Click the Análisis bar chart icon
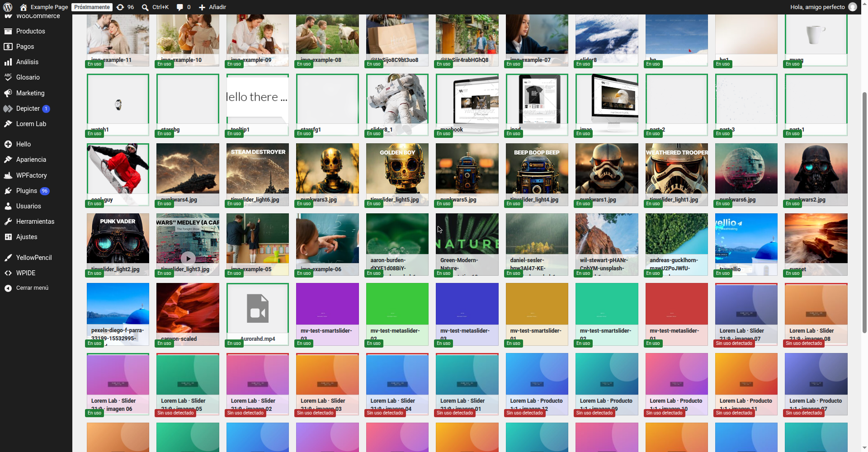The image size is (868, 452). pyautogui.click(x=8, y=62)
